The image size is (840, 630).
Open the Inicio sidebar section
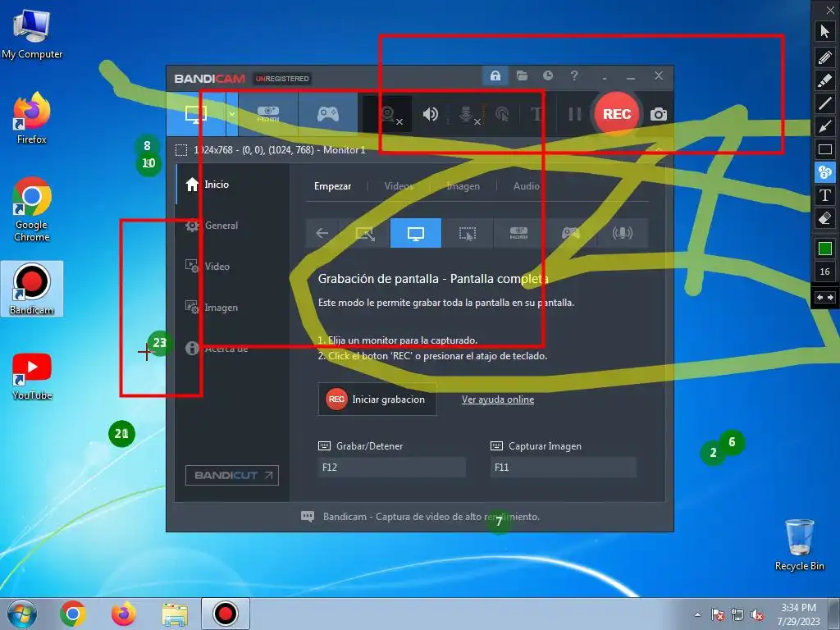[233, 185]
